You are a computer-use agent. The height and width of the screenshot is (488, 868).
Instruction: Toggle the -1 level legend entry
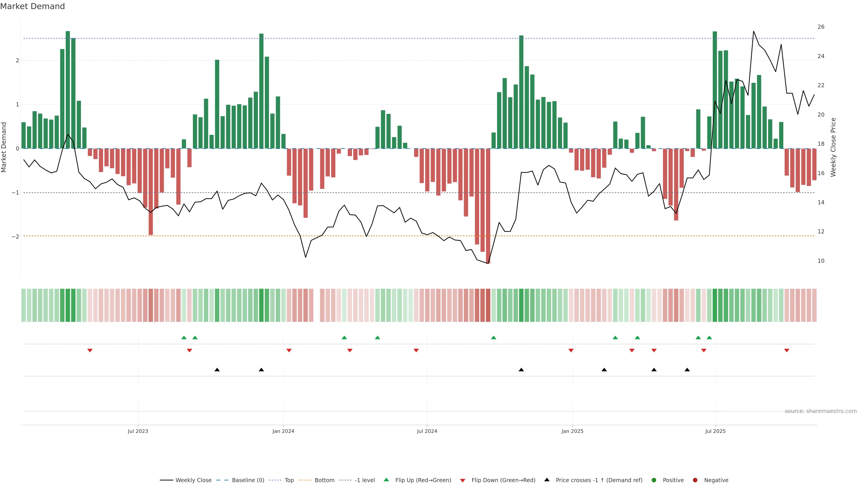click(365, 480)
